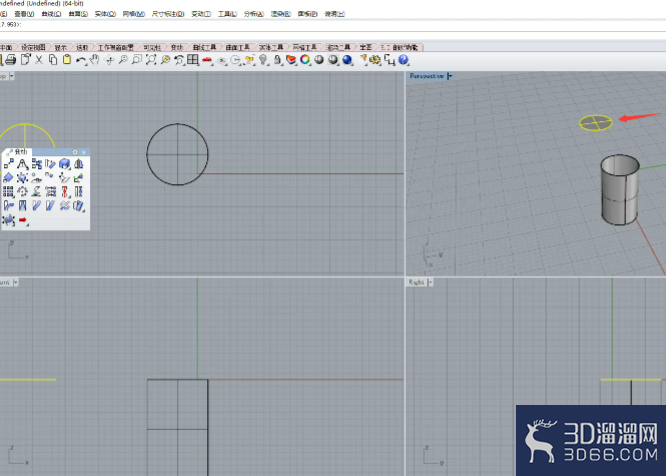Screen dimensions: 666x476
Task: Select the Move tool in transform palette
Action: coord(8,164)
